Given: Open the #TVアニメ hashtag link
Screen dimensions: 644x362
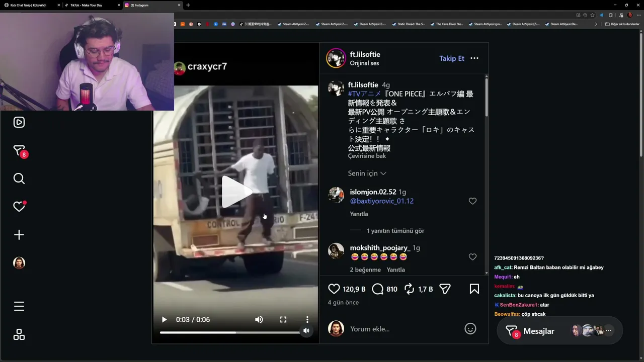Looking at the screenshot, I should [365, 94].
